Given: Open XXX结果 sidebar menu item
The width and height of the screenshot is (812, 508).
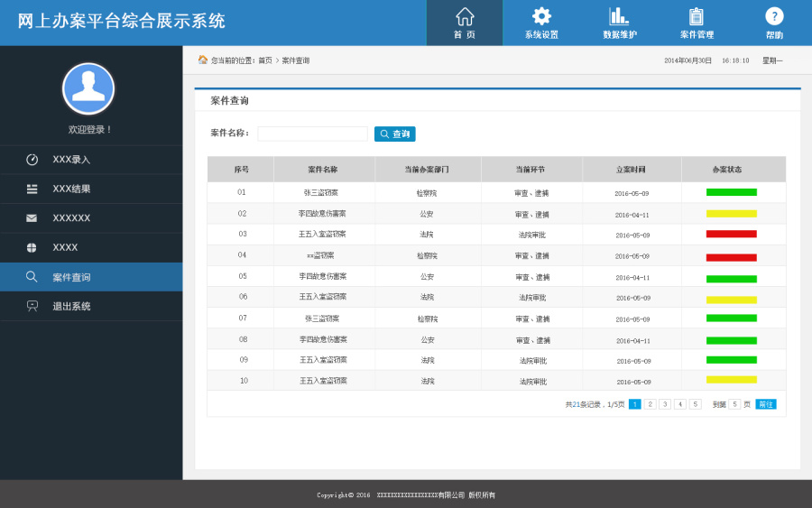Looking at the screenshot, I should (x=91, y=189).
